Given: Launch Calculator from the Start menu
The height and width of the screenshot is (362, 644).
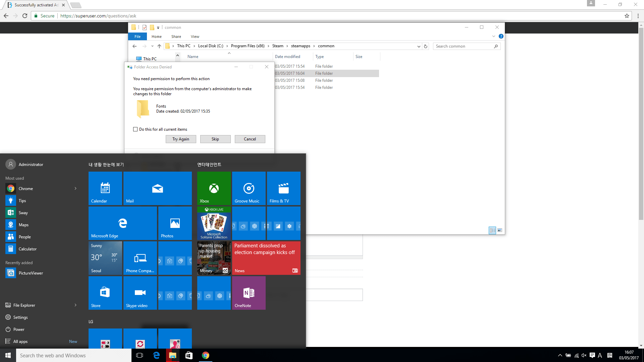Looking at the screenshot, I should (40, 249).
